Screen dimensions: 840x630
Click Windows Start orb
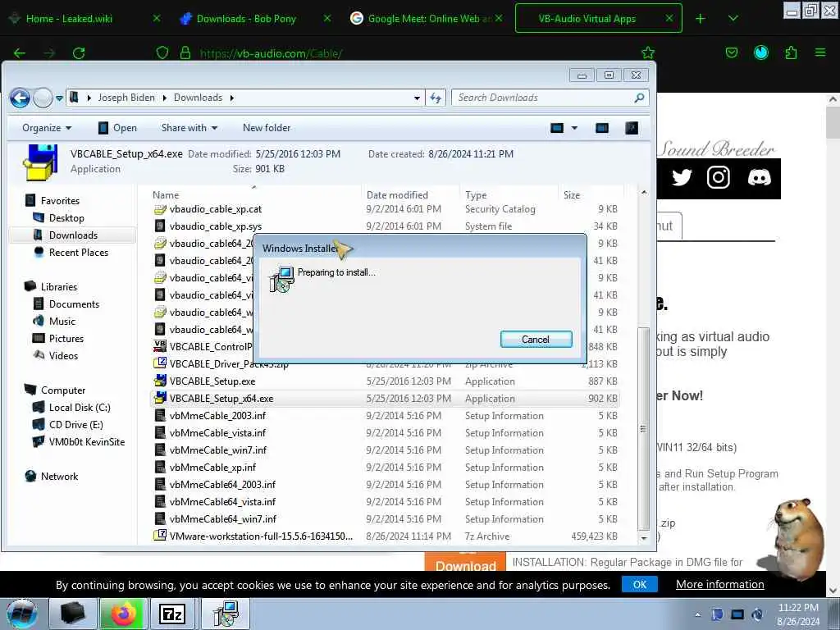click(x=21, y=614)
